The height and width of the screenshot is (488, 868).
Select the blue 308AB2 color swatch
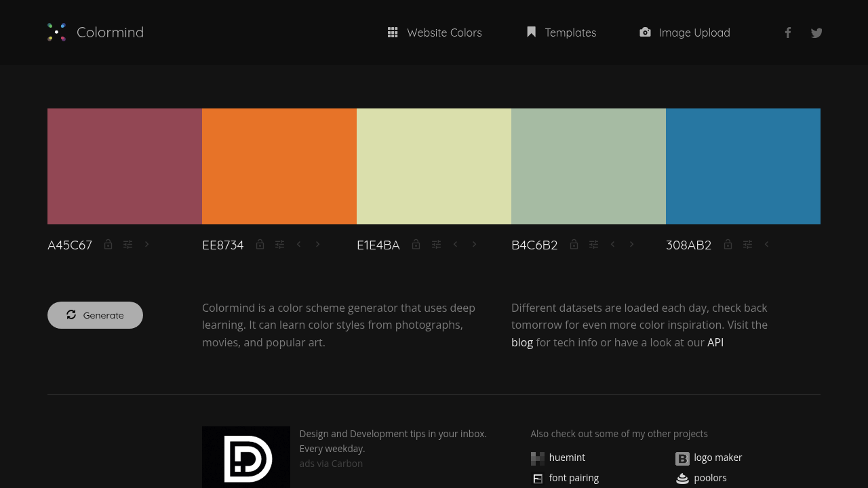pos(743,166)
